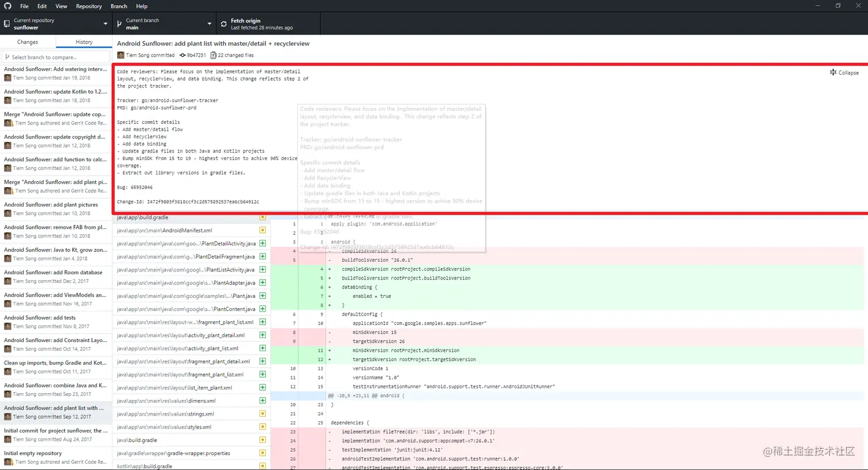Select commit add function to calc...
Image resolution: width=868 pixels, height=470 pixels.
(56, 164)
